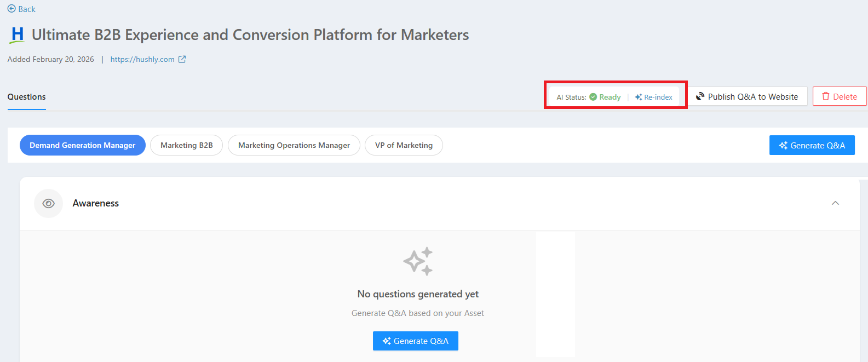Click the Back arrow icon
Viewport: 868px width, 362px height.
12,9
